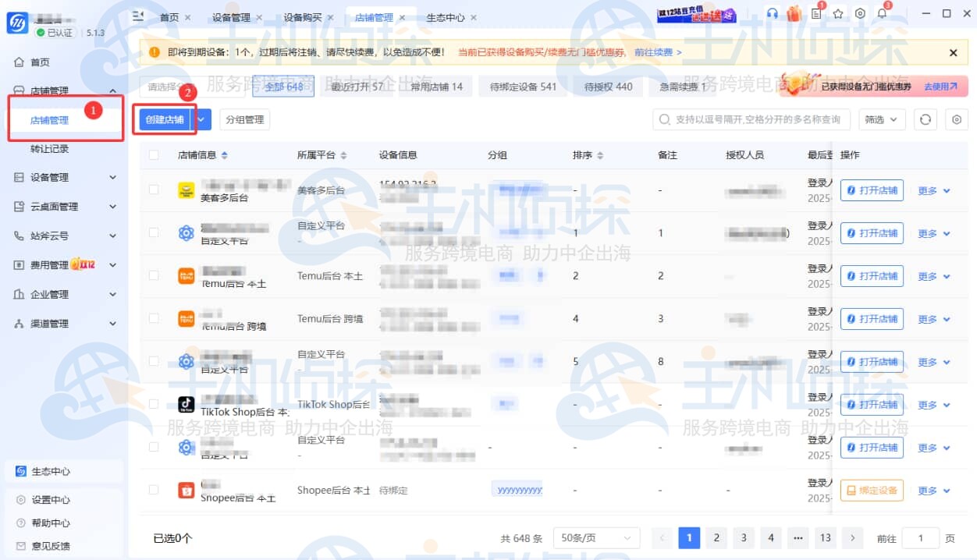Screen dimensions: 977x560
Task: Open the 50条/页 page size dropdown
Action: [x=596, y=537]
